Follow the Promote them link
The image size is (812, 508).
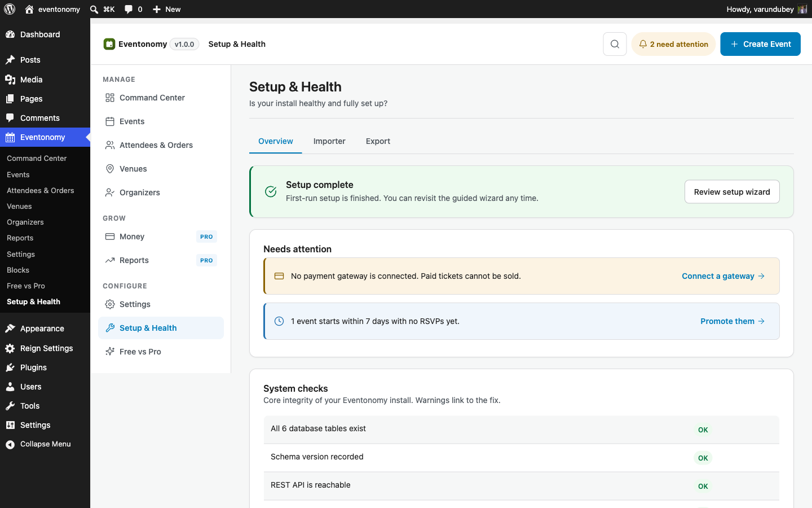point(732,321)
